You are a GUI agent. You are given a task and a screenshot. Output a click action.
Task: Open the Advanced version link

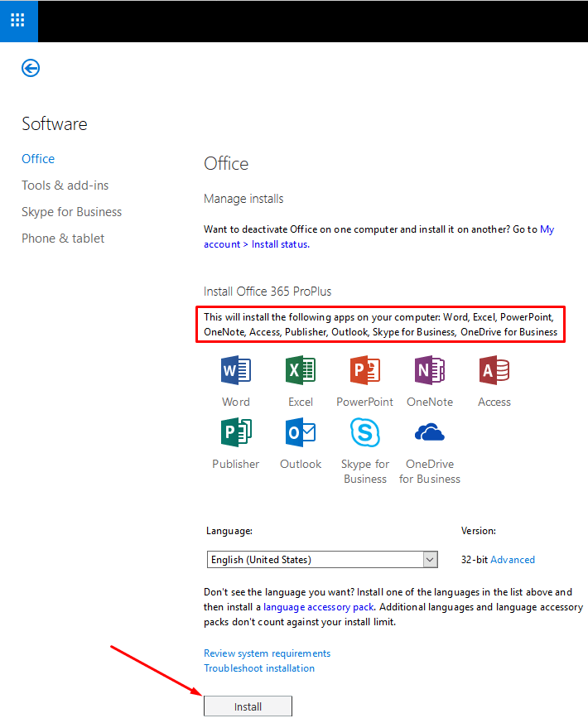click(513, 560)
